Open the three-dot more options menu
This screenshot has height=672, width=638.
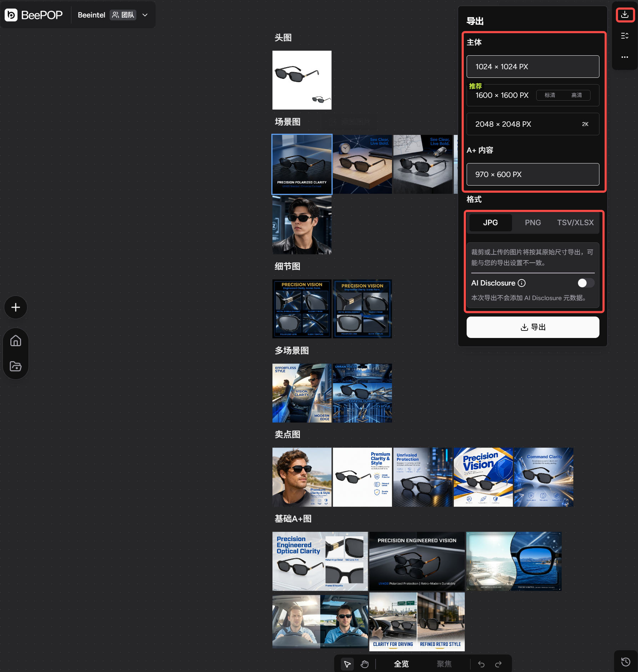[x=625, y=57]
